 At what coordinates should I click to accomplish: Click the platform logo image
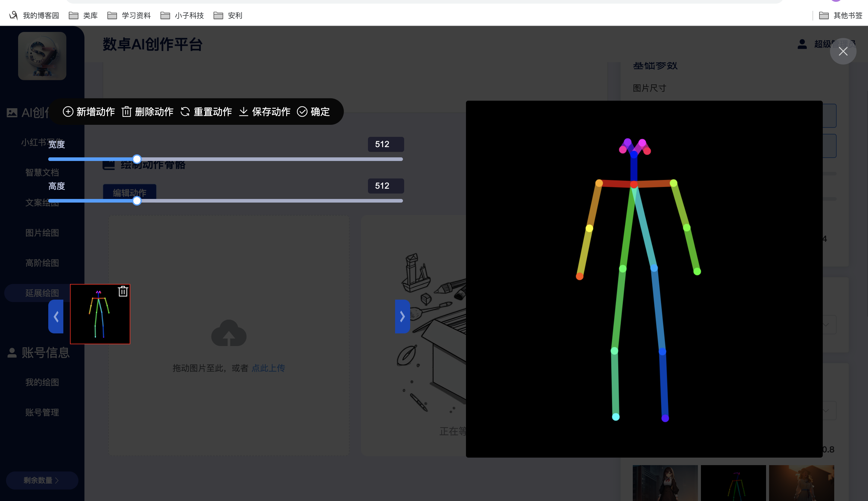(42, 56)
